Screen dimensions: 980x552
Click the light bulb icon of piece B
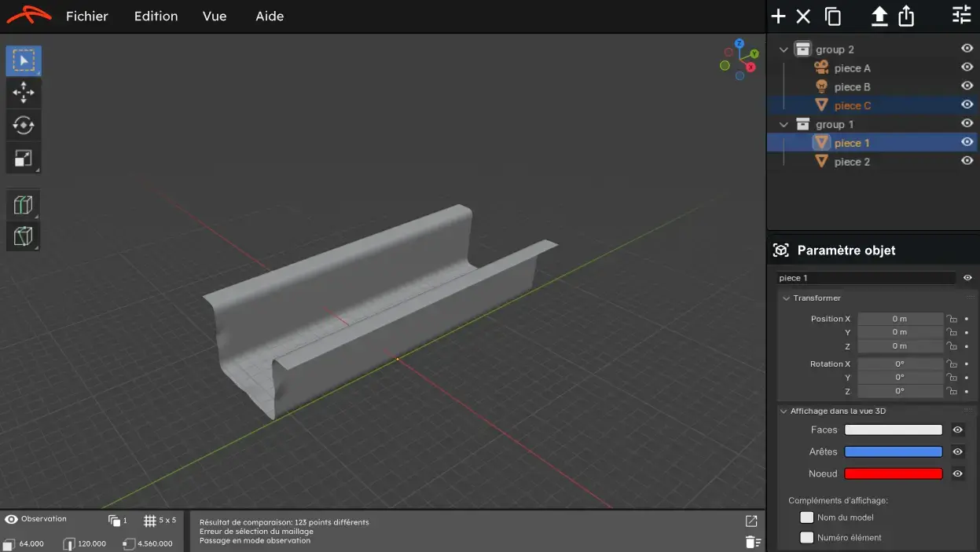pos(821,86)
